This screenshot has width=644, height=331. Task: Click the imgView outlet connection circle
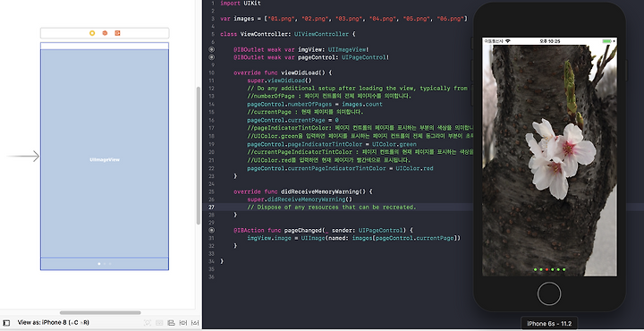tap(211, 50)
